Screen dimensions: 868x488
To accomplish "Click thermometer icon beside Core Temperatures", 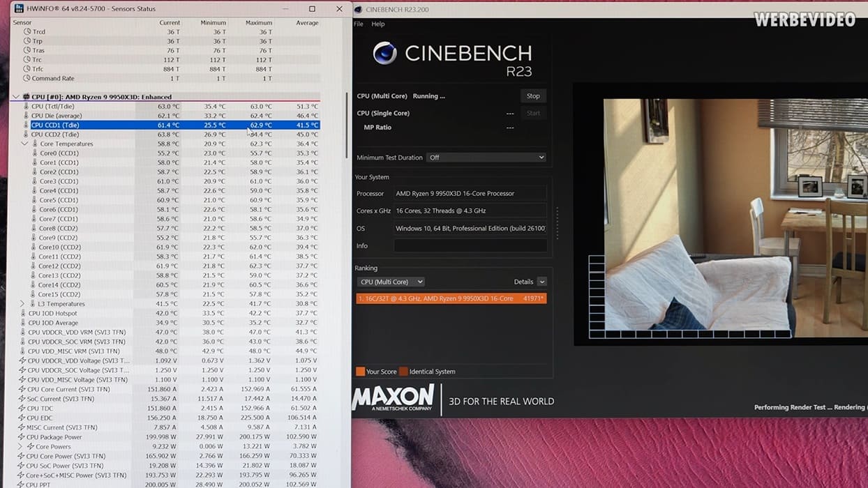I will (x=35, y=144).
